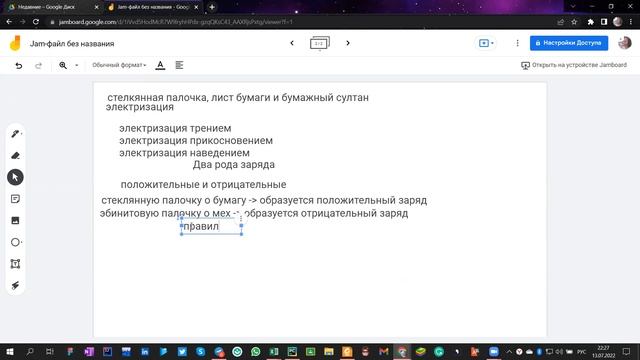
Task: Activate the Select arrow tool
Action: pos(16,177)
